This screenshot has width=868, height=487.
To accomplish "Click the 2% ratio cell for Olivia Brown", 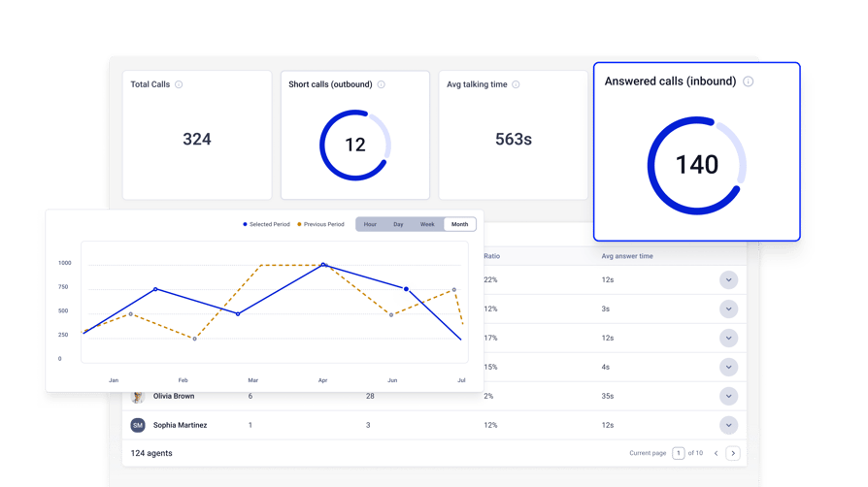I will coord(488,396).
